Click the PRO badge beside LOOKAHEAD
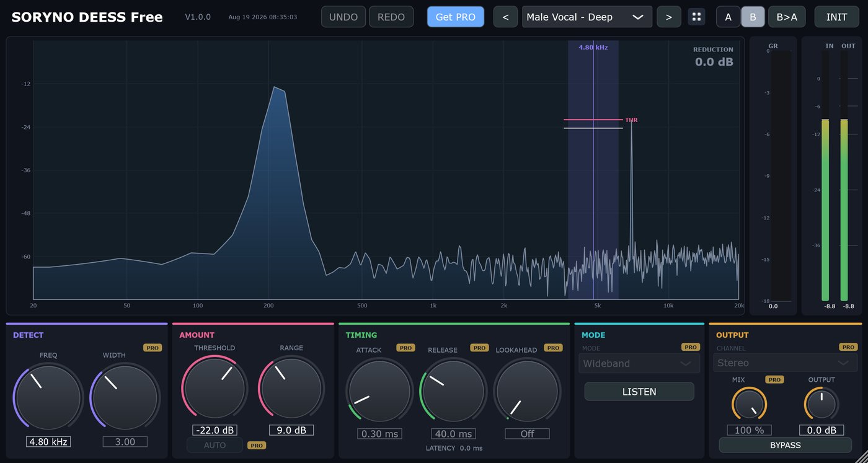Screen dimensions: 868x463 click(x=553, y=348)
